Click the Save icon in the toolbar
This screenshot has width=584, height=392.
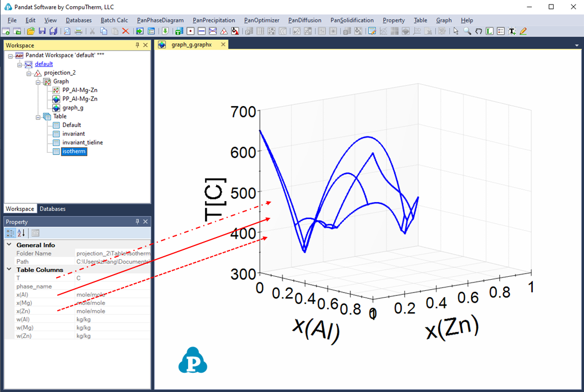(x=41, y=31)
